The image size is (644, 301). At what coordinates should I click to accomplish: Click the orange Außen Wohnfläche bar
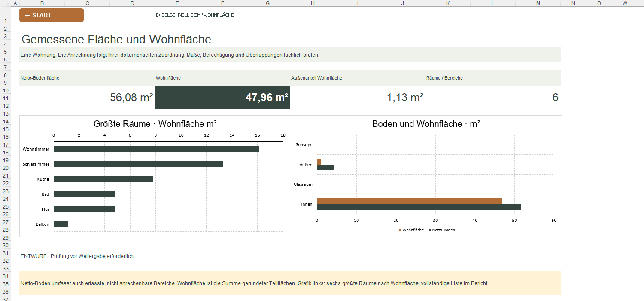pyautogui.click(x=319, y=162)
